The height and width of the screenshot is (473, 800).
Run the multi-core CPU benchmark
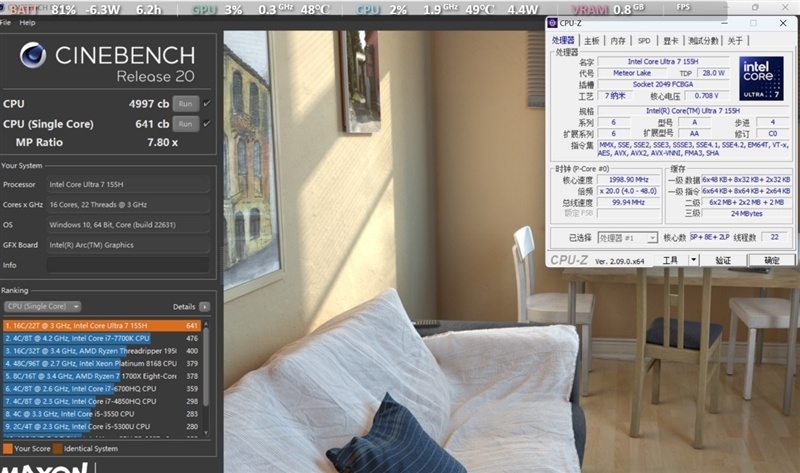[185, 103]
